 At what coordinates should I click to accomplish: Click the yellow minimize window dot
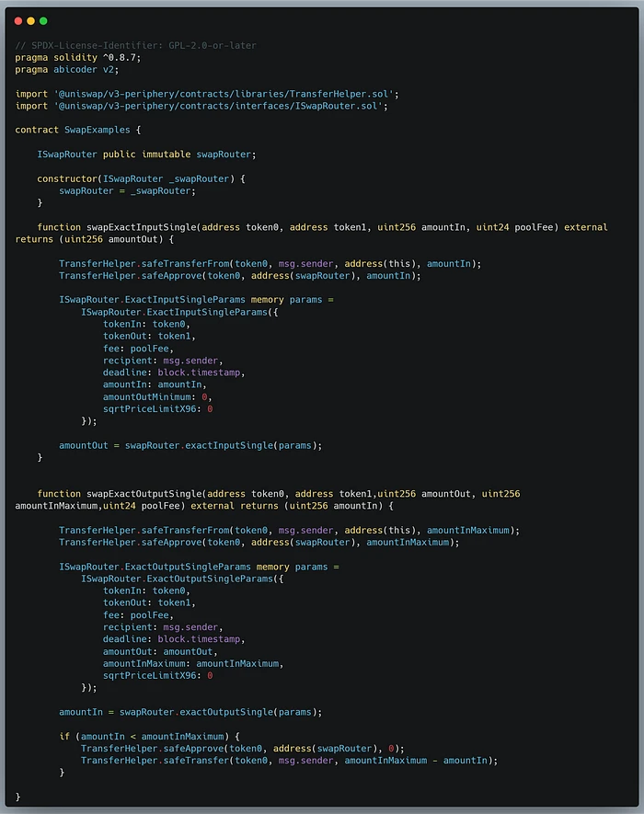pyautogui.click(x=30, y=20)
